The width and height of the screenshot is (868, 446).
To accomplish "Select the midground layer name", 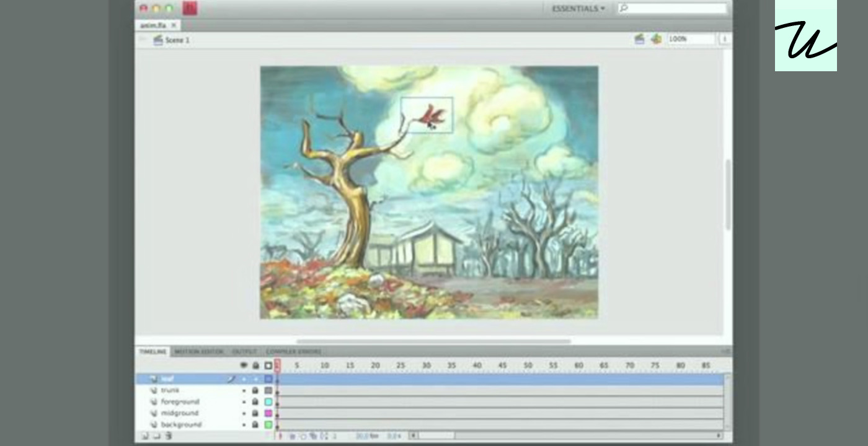I will pyautogui.click(x=180, y=413).
